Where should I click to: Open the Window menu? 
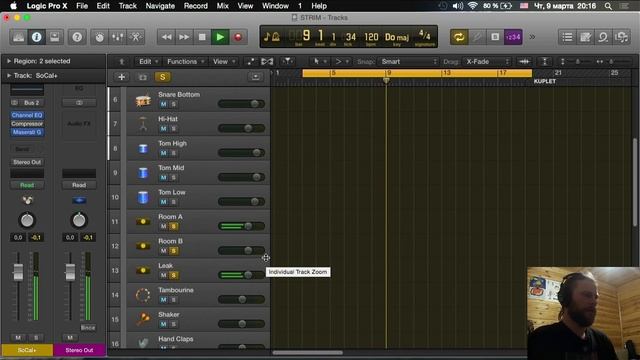[x=275, y=6]
